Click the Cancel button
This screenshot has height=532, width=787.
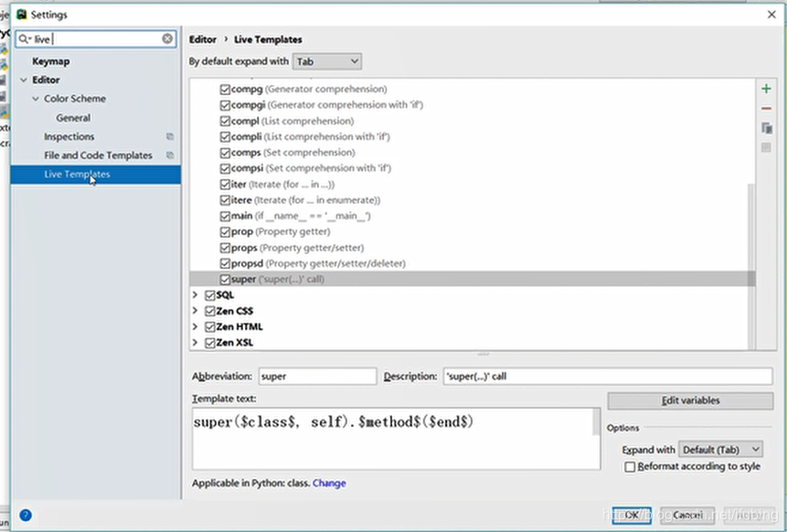(687, 515)
